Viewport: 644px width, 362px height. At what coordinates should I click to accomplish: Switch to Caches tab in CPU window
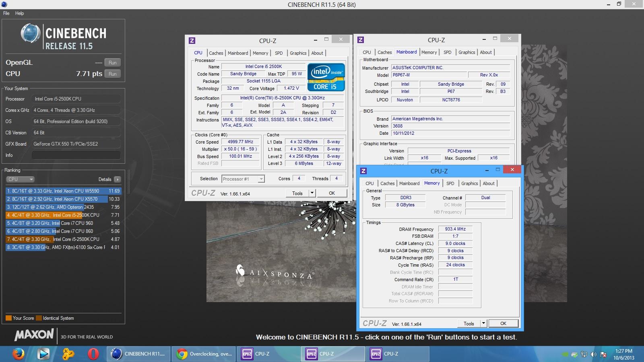click(x=216, y=53)
